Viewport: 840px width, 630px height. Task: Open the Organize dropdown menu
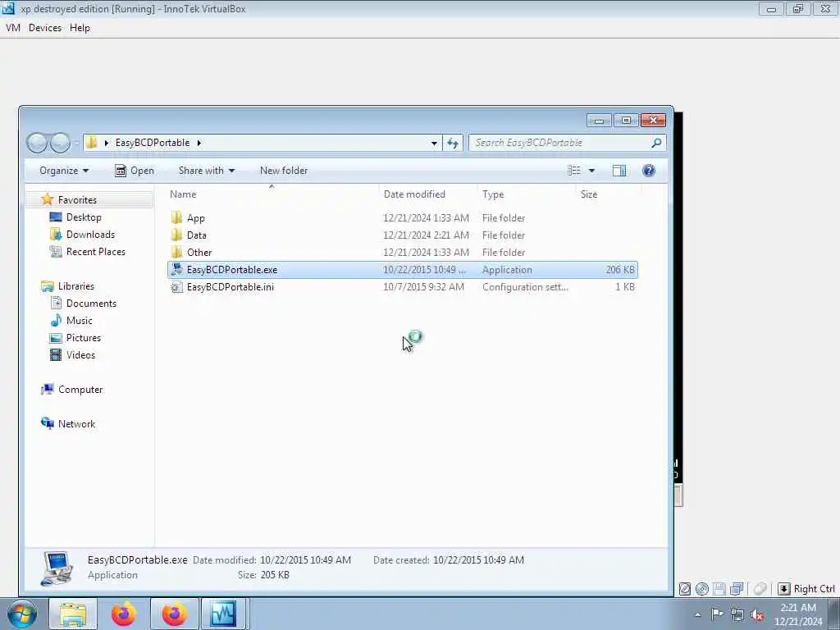tap(64, 171)
